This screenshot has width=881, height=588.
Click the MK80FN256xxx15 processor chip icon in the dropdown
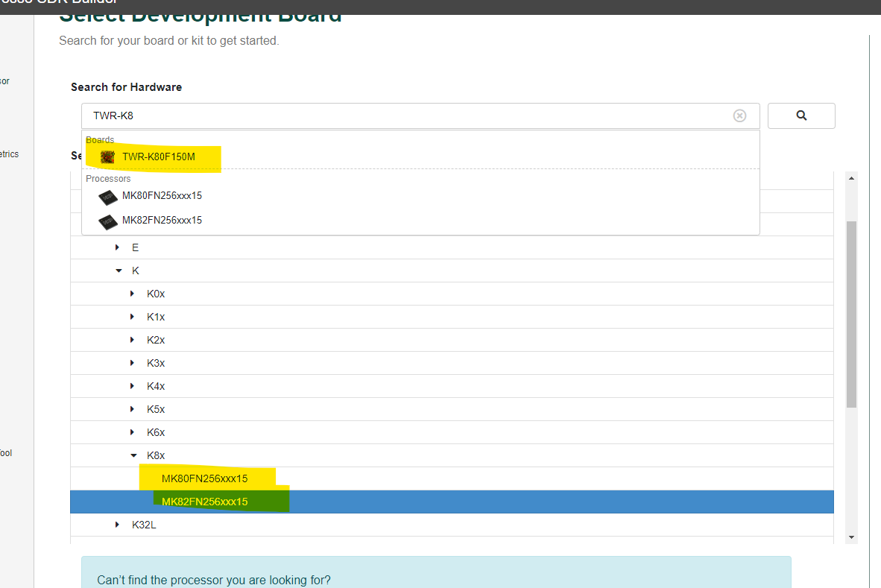108,197
